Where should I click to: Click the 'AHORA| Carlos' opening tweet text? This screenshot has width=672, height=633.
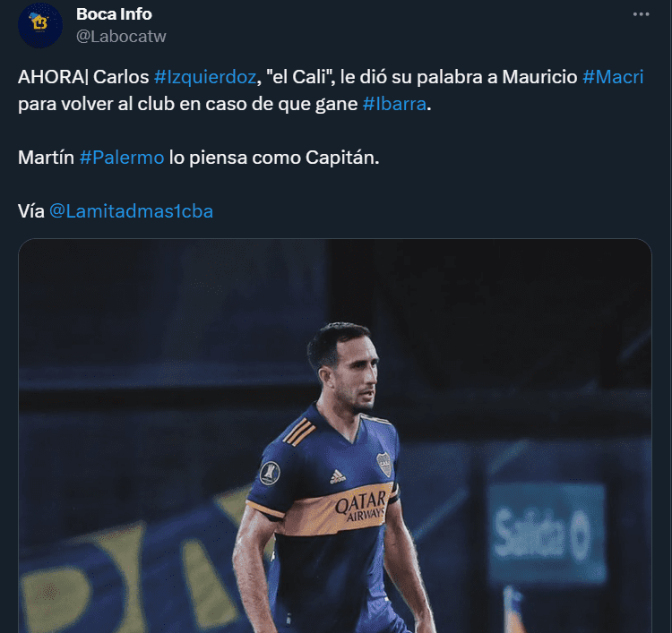[83, 77]
